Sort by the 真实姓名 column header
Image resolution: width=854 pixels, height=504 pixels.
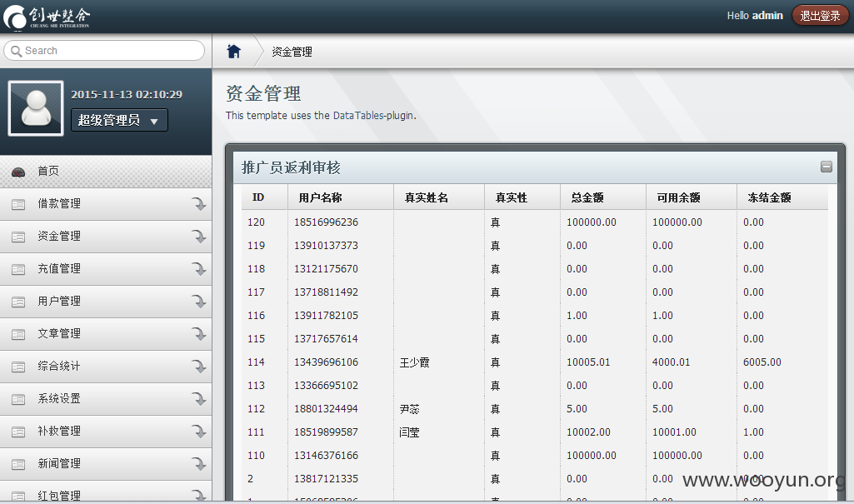(x=439, y=197)
